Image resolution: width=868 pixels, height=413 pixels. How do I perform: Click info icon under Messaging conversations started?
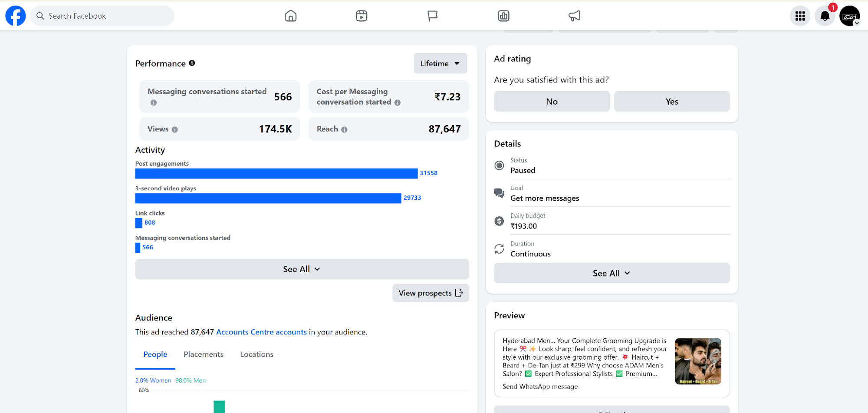pyautogui.click(x=154, y=102)
